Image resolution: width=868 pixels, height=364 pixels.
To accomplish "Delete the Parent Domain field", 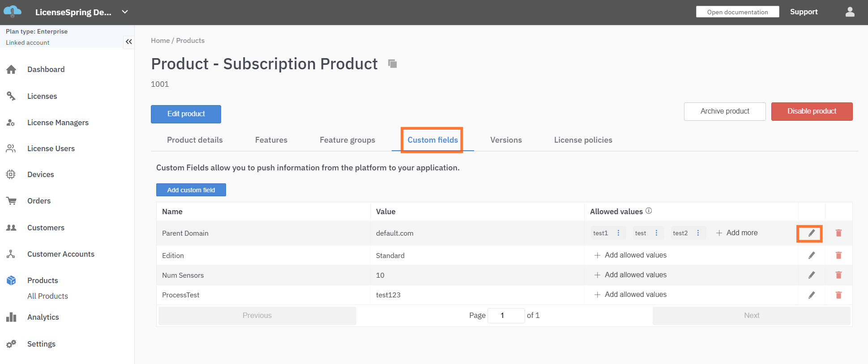I will (x=838, y=233).
